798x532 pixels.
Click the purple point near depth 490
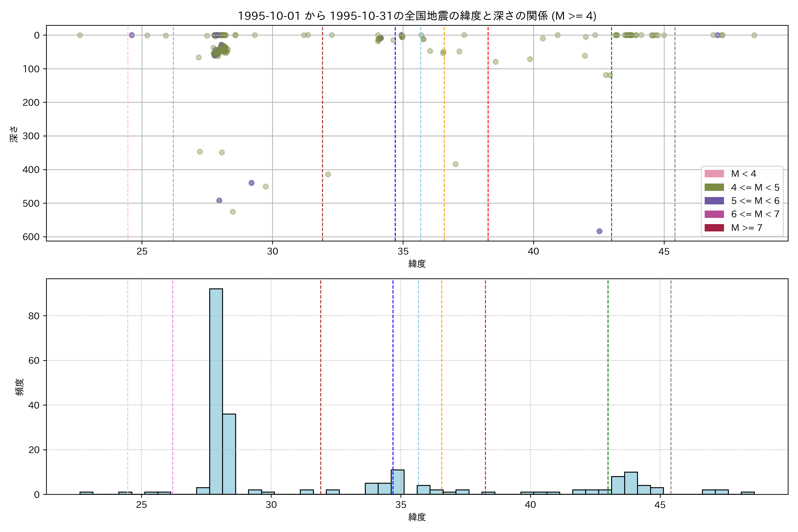(x=219, y=201)
